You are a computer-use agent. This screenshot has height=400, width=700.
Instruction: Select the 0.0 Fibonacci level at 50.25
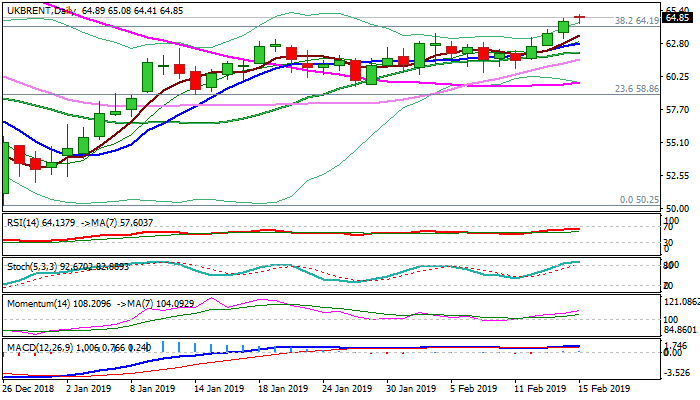[x=639, y=200]
